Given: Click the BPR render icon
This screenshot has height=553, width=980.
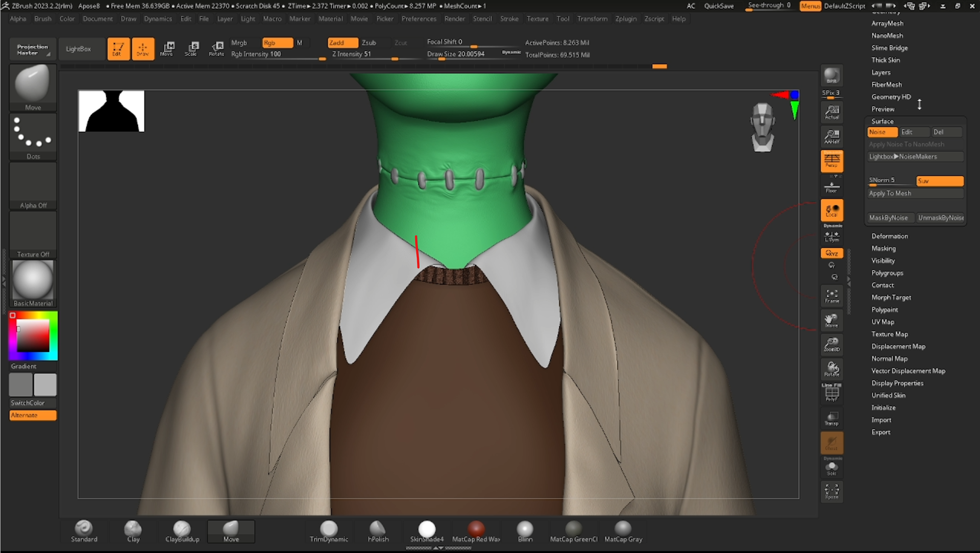Looking at the screenshot, I should coord(831,76).
